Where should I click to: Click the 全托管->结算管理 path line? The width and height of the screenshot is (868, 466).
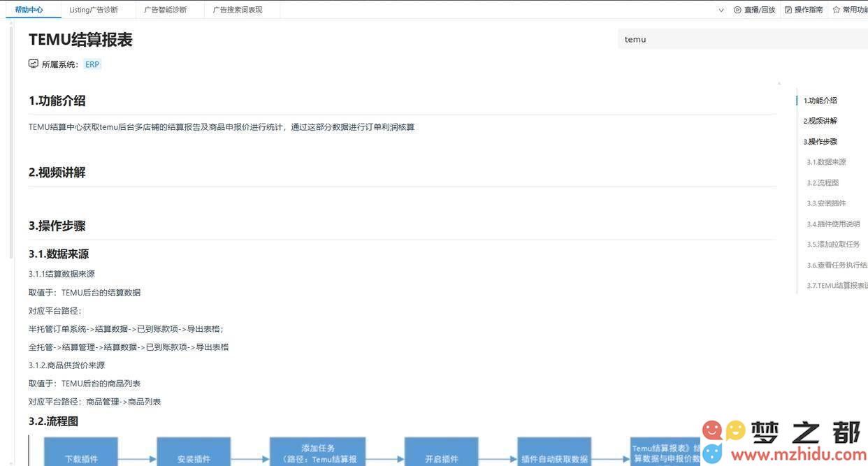tap(129, 347)
